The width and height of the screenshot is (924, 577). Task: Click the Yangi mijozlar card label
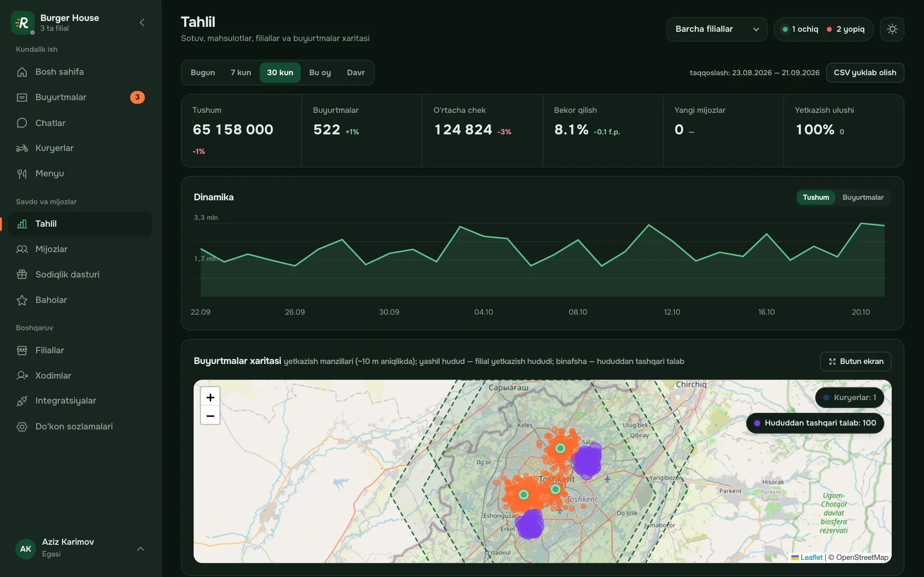pos(700,110)
